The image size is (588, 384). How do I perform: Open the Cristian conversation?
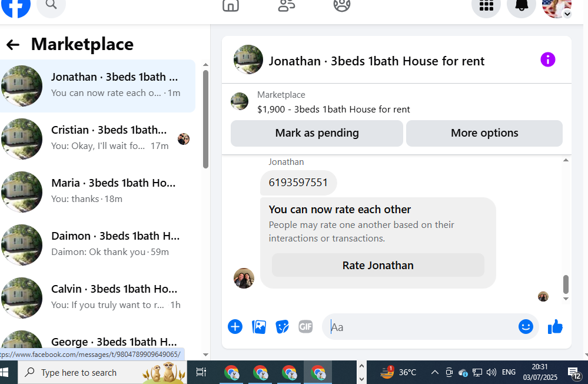click(x=98, y=139)
